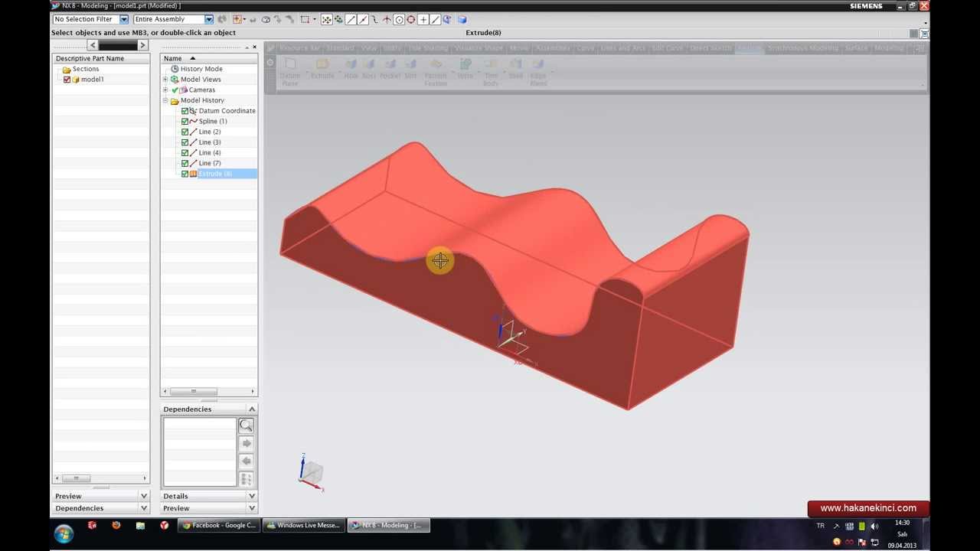Uncheck the Line (3) checkbox

(x=185, y=142)
